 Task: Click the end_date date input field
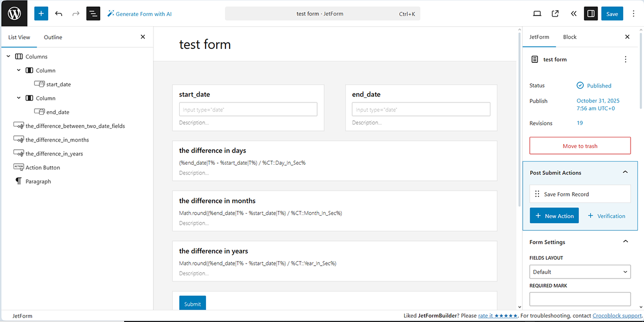point(421,109)
